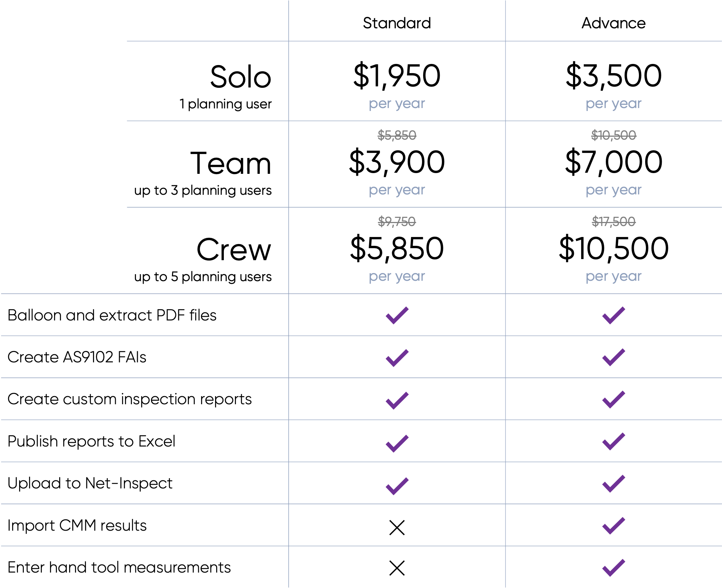Click Advance checkmark for hand tool measurements

pyautogui.click(x=614, y=568)
